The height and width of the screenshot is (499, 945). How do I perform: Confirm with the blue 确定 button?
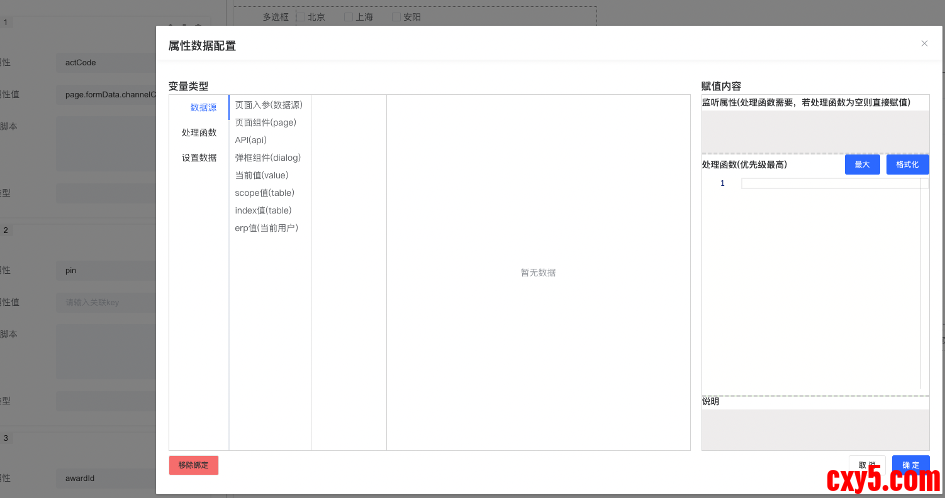point(910,465)
